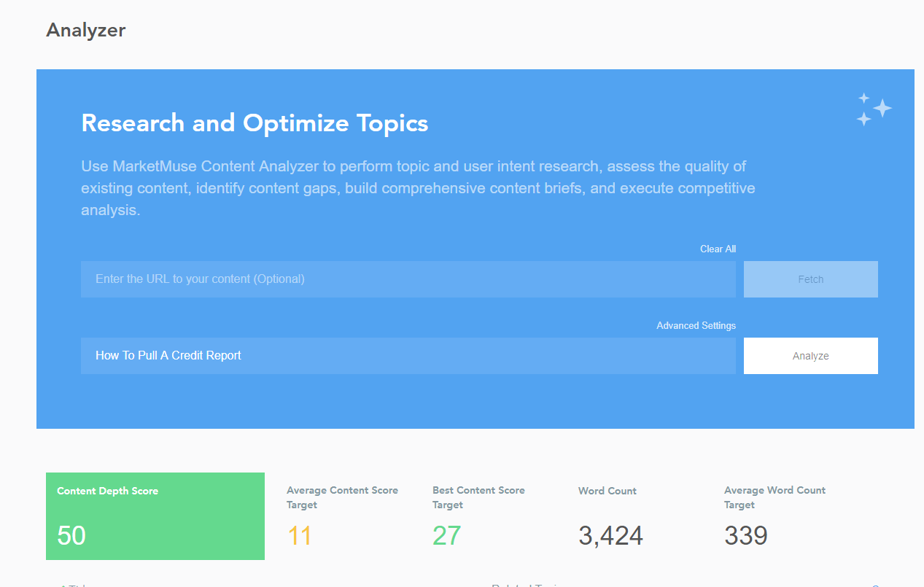Viewport: 924px width, 587px height.
Task: Click the Best Content Score Target label
Action: point(478,497)
